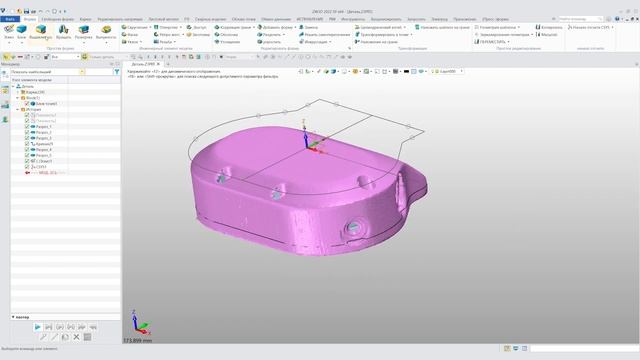This screenshot has width=640, height=360.
Task: Open the ПЕРЕМЕСТИТЬ dropdown arrow
Action: [509, 42]
